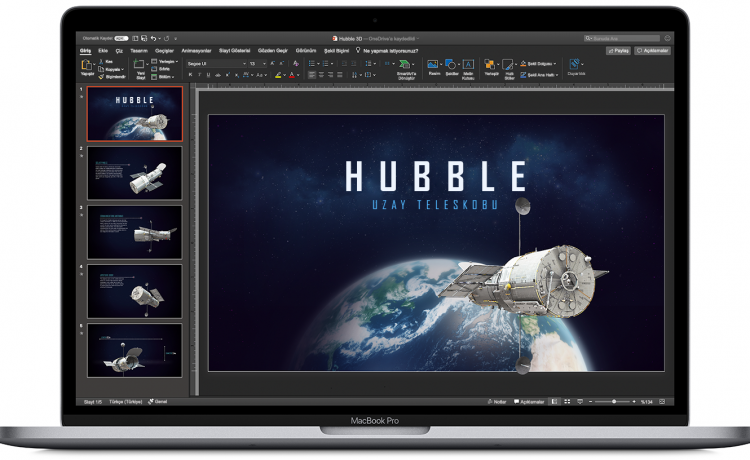The width and height of the screenshot is (750, 460).
Task: Center align text
Action: pyautogui.click(x=321, y=75)
